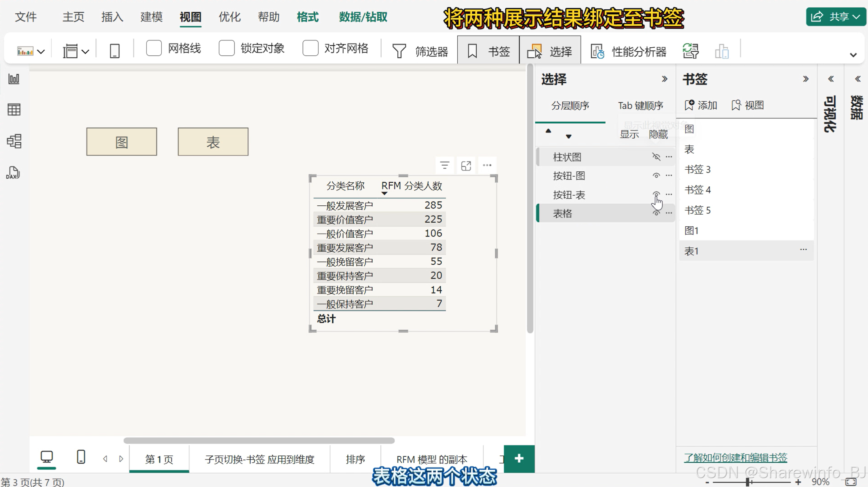Collapse the 选择 pane with chevrons
This screenshot has height=487, width=868.
point(664,79)
